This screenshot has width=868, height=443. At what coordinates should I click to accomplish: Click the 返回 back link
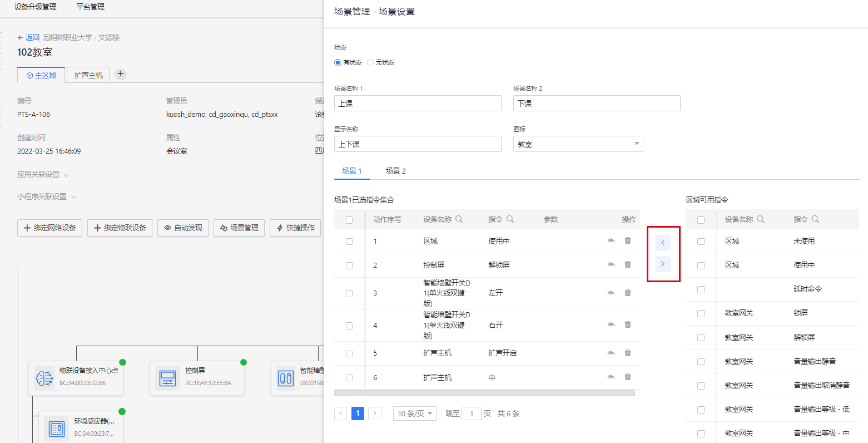point(28,37)
